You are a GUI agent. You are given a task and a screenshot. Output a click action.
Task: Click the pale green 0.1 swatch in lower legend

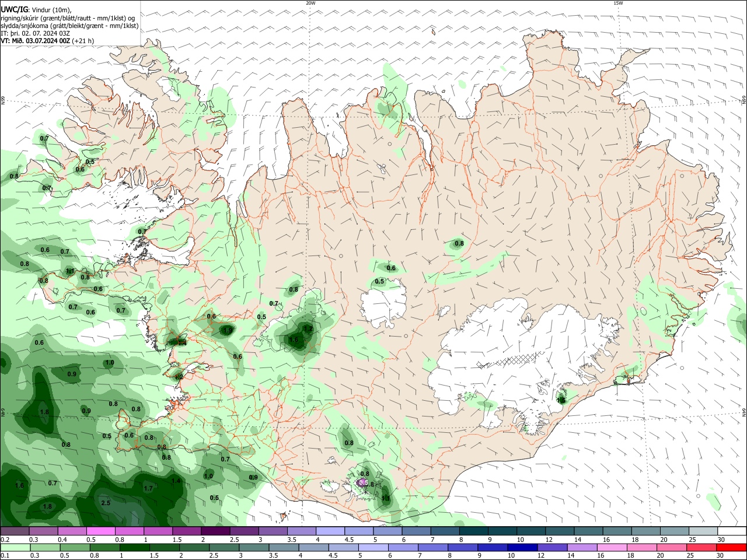[15, 548]
